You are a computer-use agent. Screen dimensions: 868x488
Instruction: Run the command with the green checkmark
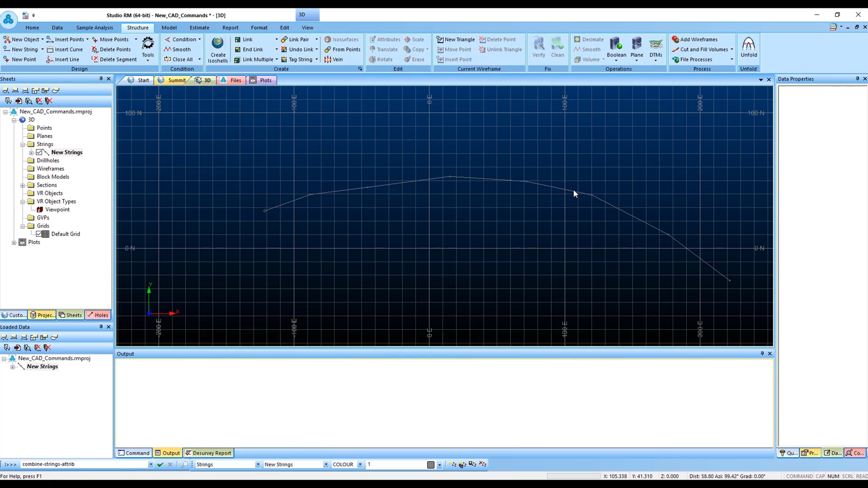pyautogui.click(x=160, y=465)
